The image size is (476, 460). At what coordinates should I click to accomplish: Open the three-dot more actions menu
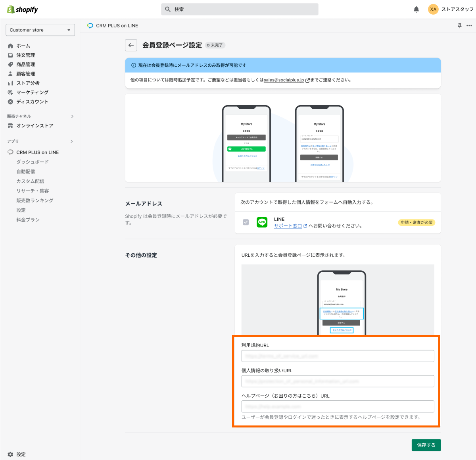469,25
